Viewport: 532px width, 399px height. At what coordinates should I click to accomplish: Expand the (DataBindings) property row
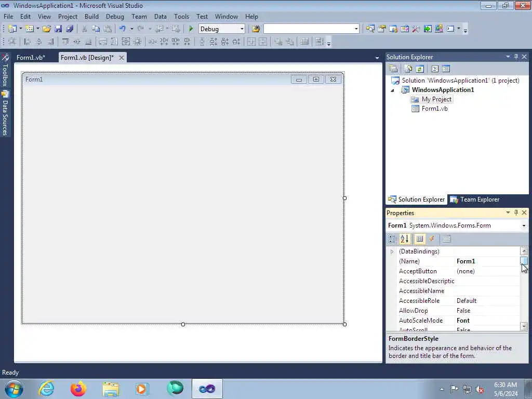pos(392,251)
